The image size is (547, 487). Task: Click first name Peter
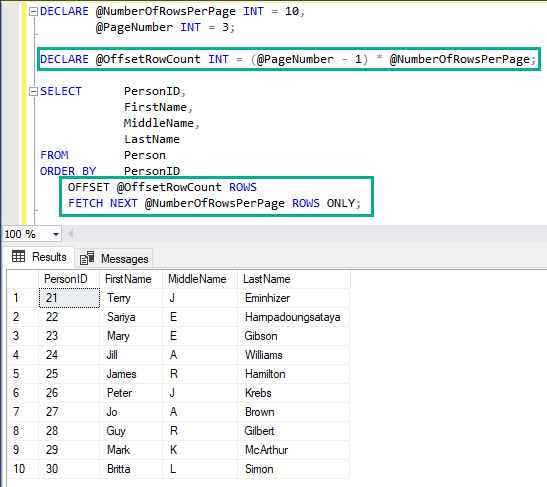click(x=119, y=393)
